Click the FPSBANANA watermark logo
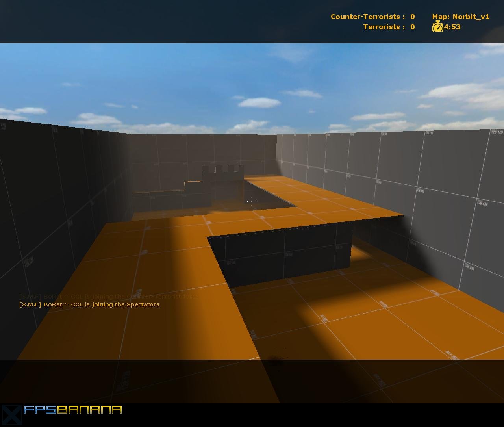The width and height of the screenshot is (504, 427). point(73,410)
